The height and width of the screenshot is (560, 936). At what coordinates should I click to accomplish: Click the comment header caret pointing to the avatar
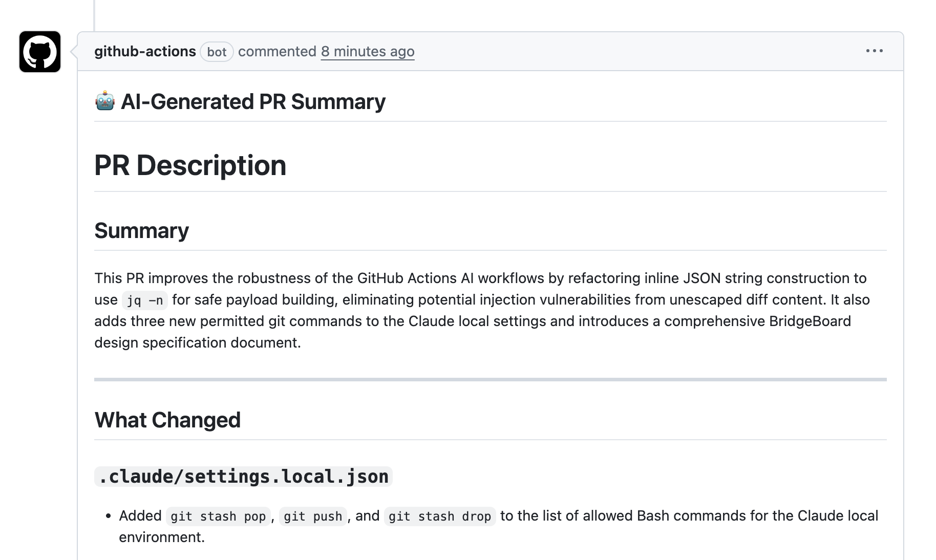point(74,52)
